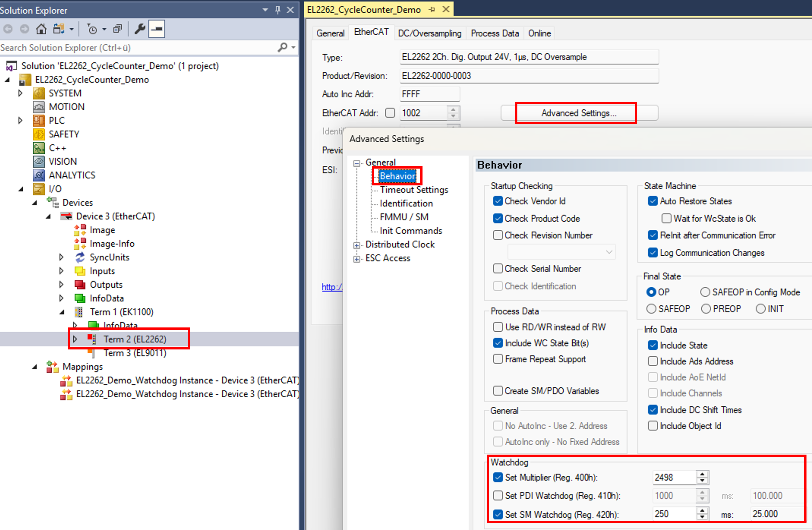
Task: Open Solution Explorer Properties wrench icon
Action: 139,29
